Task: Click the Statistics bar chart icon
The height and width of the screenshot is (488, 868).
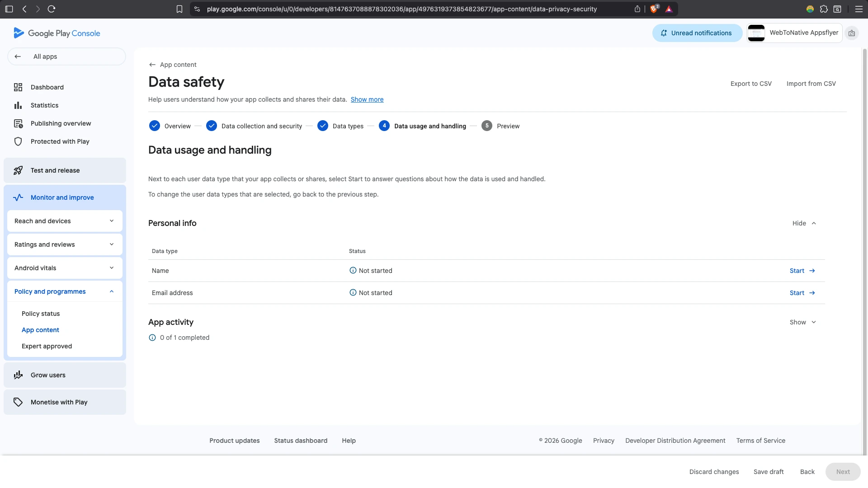Action: 18,105
